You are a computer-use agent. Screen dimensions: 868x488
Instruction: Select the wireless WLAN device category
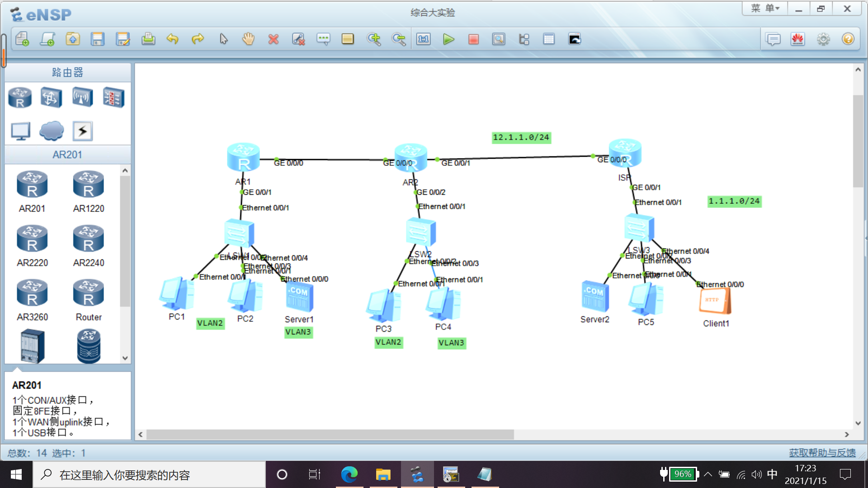coord(82,97)
